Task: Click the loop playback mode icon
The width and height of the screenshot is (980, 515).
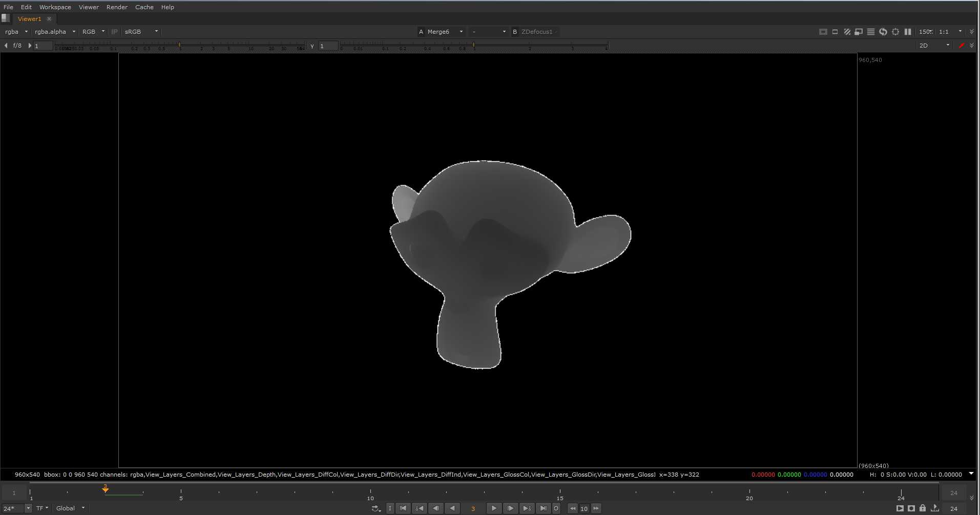Action: (376, 508)
